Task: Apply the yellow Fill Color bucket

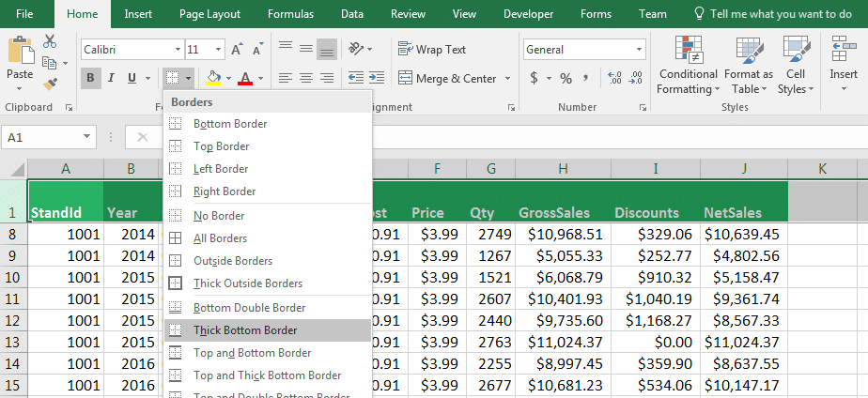Action: pos(213,78)
